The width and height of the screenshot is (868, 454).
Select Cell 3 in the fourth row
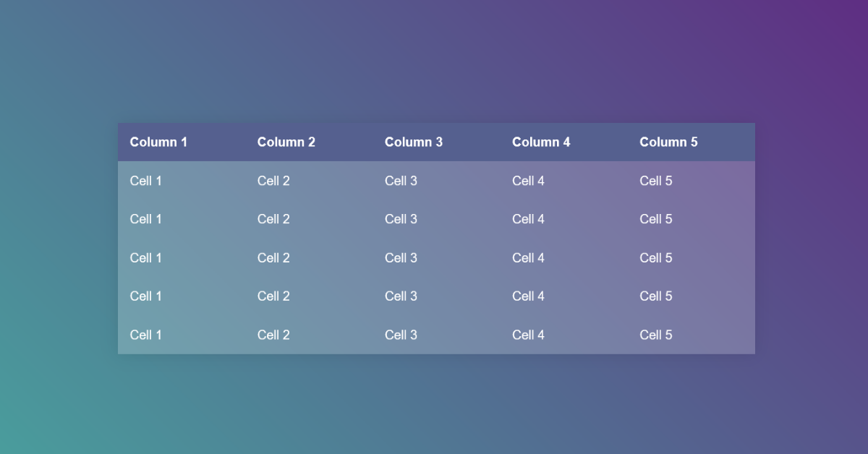tap(401, 296)
